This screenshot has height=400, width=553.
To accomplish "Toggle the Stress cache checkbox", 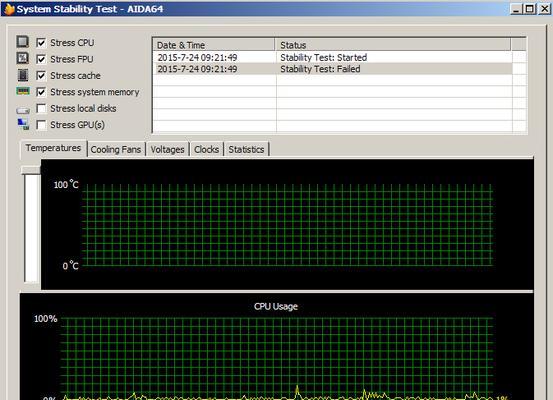I will tap(41, 75).
